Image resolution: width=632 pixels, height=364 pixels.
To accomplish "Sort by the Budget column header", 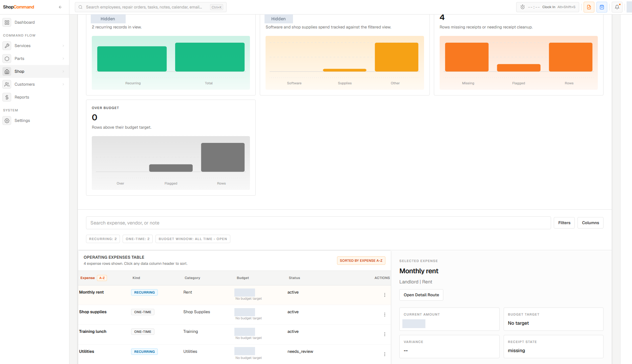I will click(x=243, y=278).
